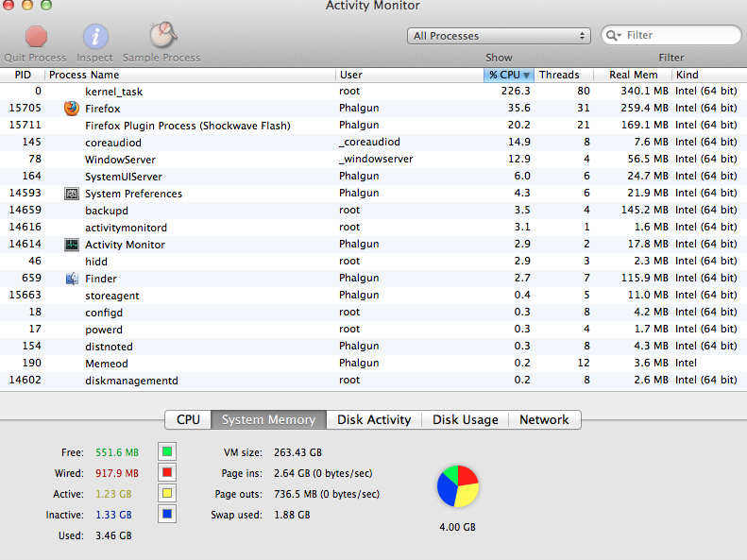Select the powerd process
This screenshot has width=747, height=560.
[x=374, y=329]
